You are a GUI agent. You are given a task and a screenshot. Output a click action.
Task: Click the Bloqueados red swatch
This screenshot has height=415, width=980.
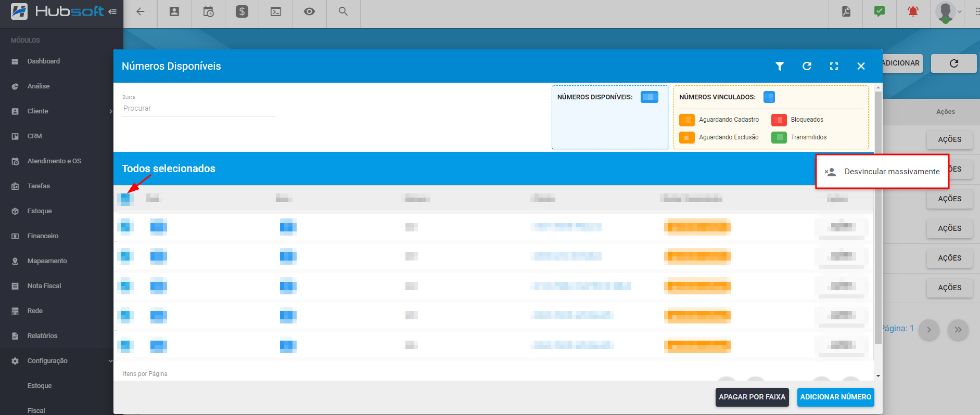point(779,120)
